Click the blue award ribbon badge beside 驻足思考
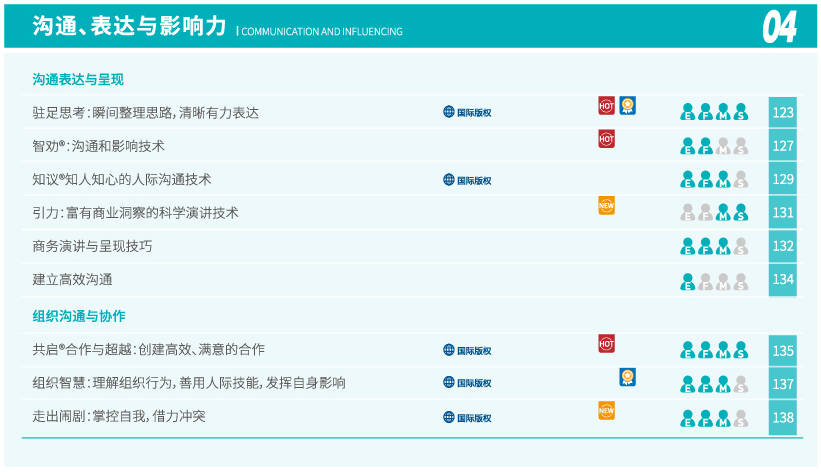Screen dimensions: 821x472 (627, 105)
